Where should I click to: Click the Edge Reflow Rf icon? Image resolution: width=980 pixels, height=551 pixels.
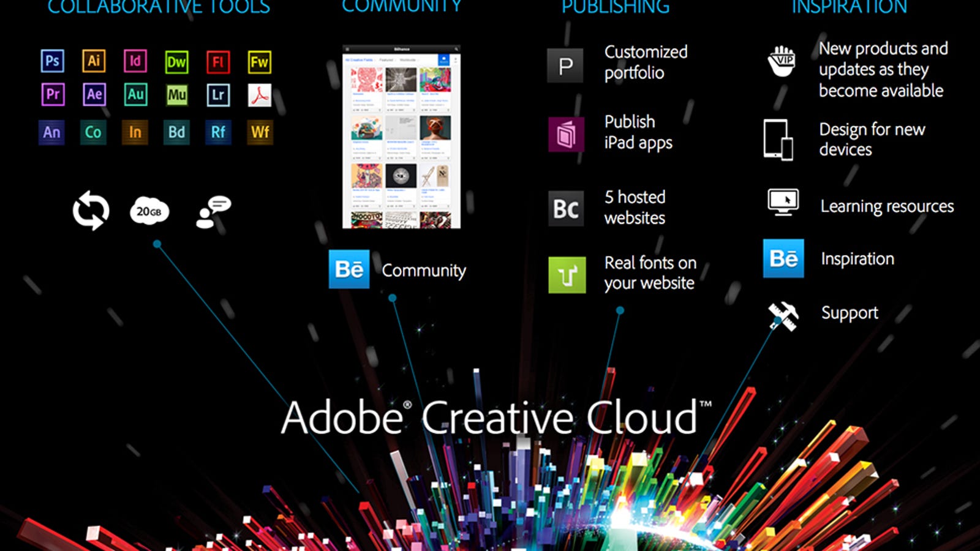point(218,132)
